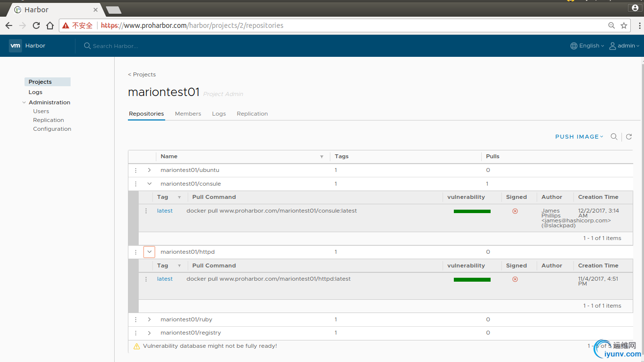
Task: Select Projects in the sidebar
Action: pos(48,82)
